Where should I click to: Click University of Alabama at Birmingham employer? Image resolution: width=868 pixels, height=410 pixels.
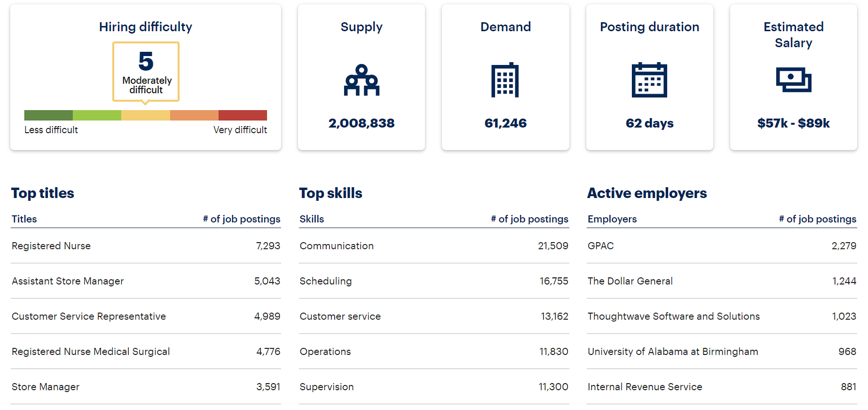pos(672,351)
